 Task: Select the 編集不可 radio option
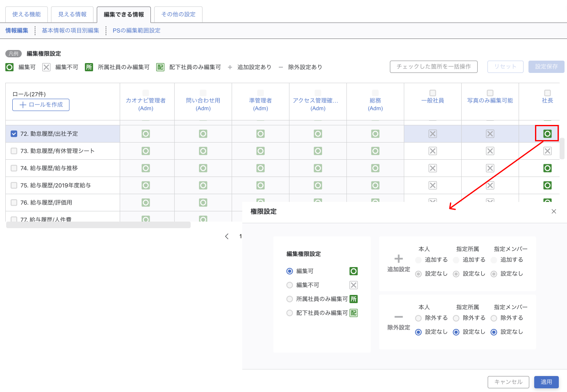click(290, 285)
